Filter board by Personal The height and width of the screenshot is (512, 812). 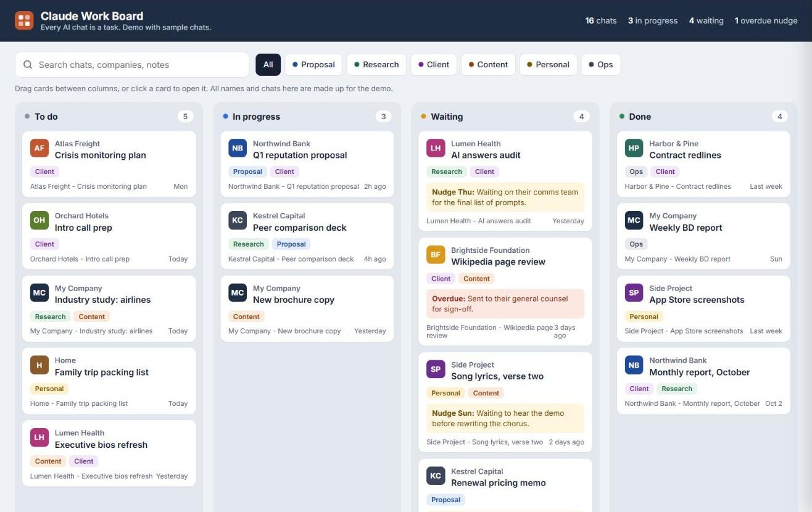[548, 65]
